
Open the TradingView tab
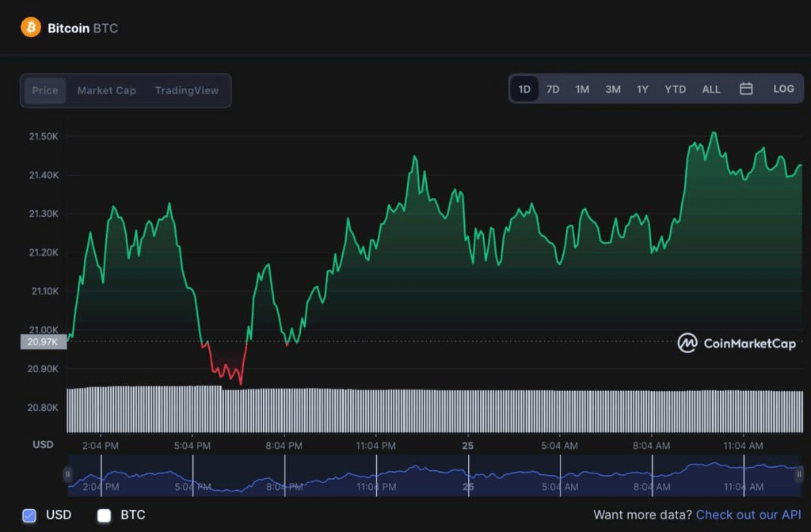point(187,90)
